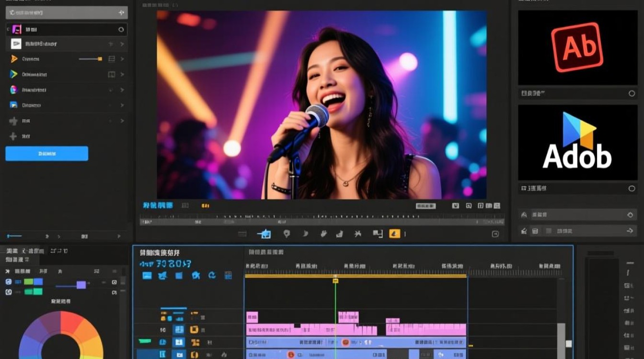Click the first blue tool icon in timeline header
The height and width of the screenshot is (359, 644).
pyautogui.click(x=147, y=275)
